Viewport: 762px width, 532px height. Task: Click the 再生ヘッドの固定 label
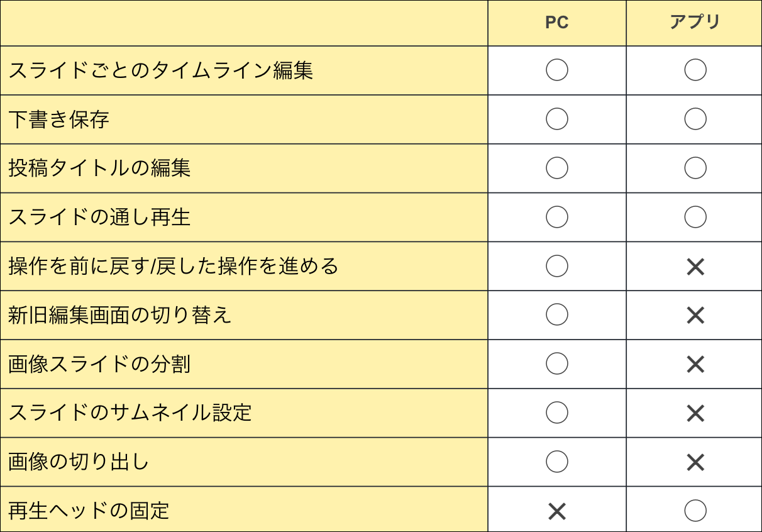(x=89, y=511)
